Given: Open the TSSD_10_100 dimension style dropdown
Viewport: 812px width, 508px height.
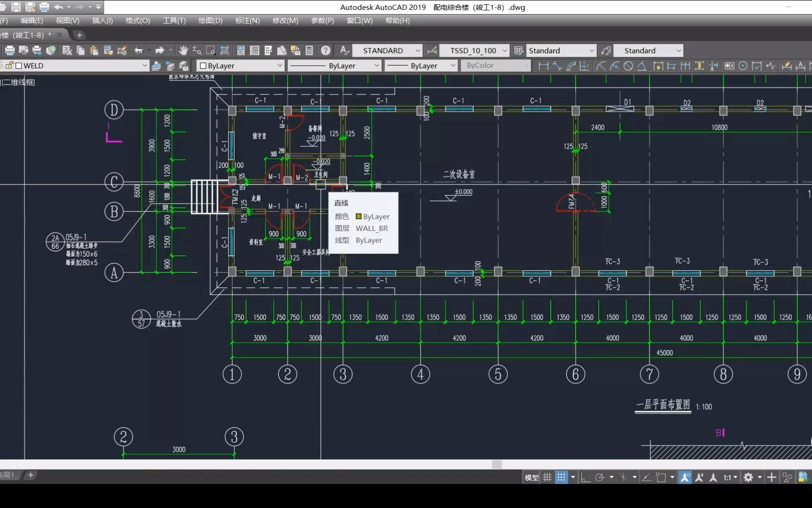Looking at the screenshot, I should (x=505, y=50).
